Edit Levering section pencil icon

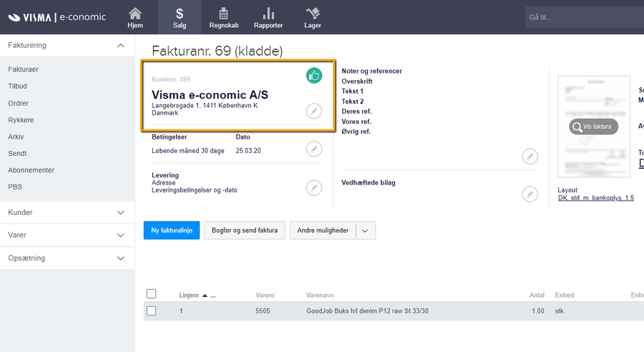314,187
